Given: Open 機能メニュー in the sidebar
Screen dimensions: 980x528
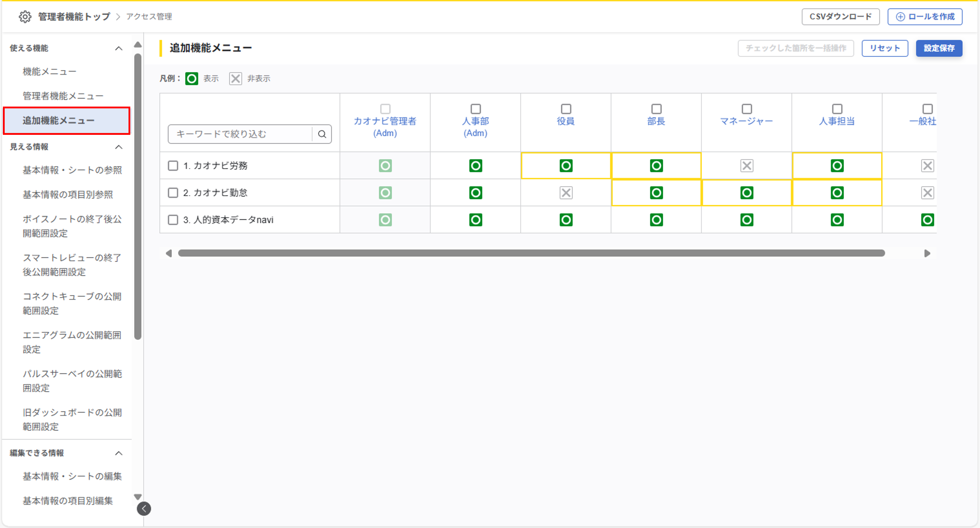Looking at the screenshot, I should click(49, 71).
